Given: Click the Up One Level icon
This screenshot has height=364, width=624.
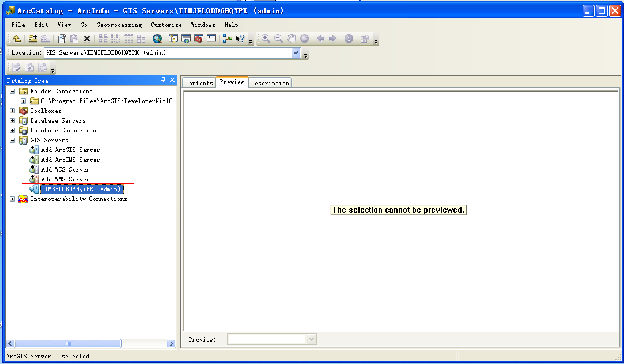Looking at the screenshot, I should click(x=17, y=39).
